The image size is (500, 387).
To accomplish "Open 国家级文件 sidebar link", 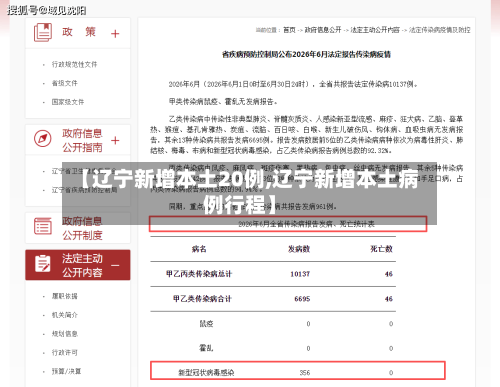I will pyautogui.click(x=68, y=102).
